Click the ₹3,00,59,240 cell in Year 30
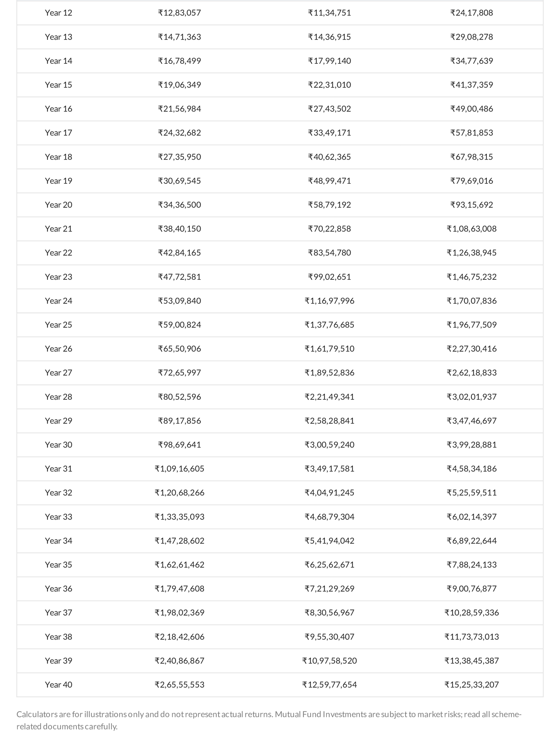 point(329,445)
